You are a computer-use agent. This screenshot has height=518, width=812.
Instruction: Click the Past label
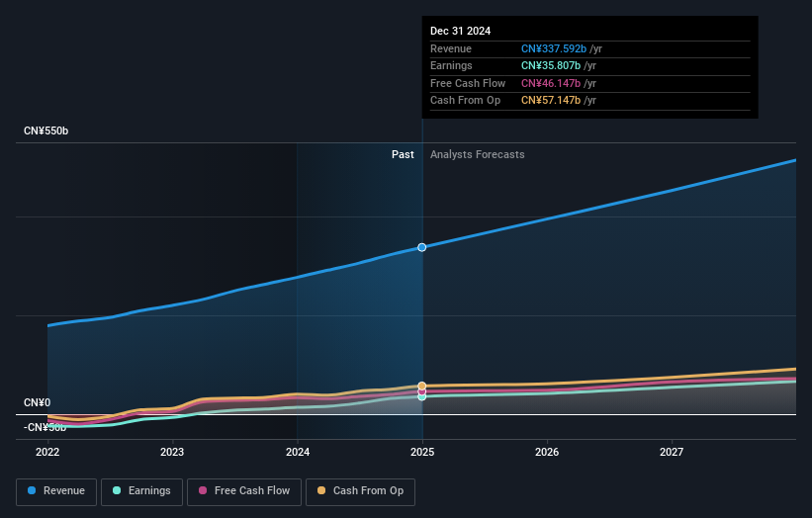tap(403, 154)
